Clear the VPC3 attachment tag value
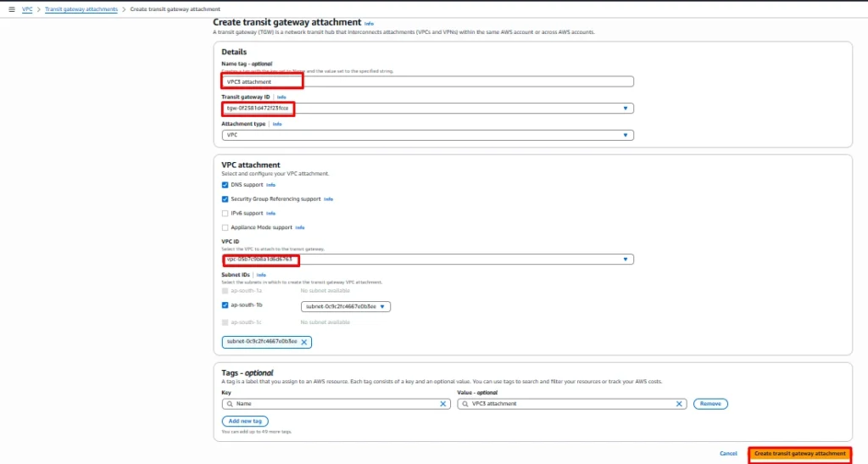Viewport: 868px width, 464px height. pyautogui.click(x=680, y=404)
